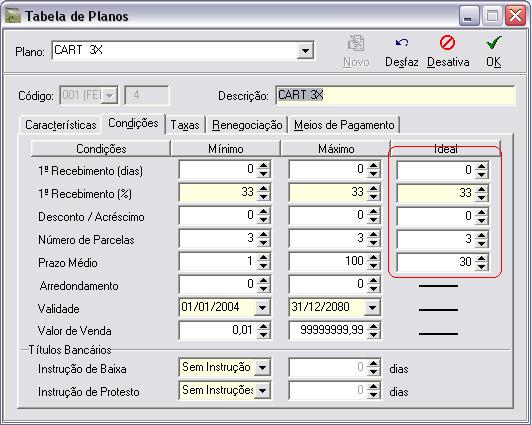Increase Desconto / Acréscimo minimum value
The width and height of the screenshot is (532, 425).
click(x=263, y=212)
